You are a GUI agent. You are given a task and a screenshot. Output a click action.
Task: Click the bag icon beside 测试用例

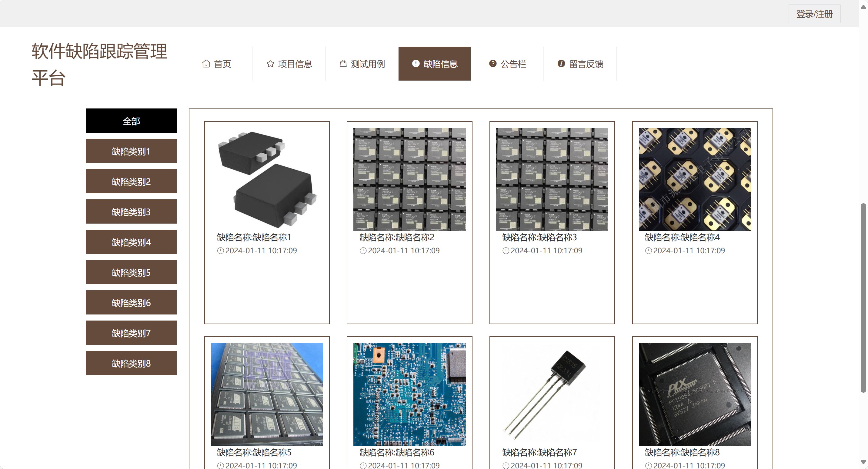coord(343,64)
